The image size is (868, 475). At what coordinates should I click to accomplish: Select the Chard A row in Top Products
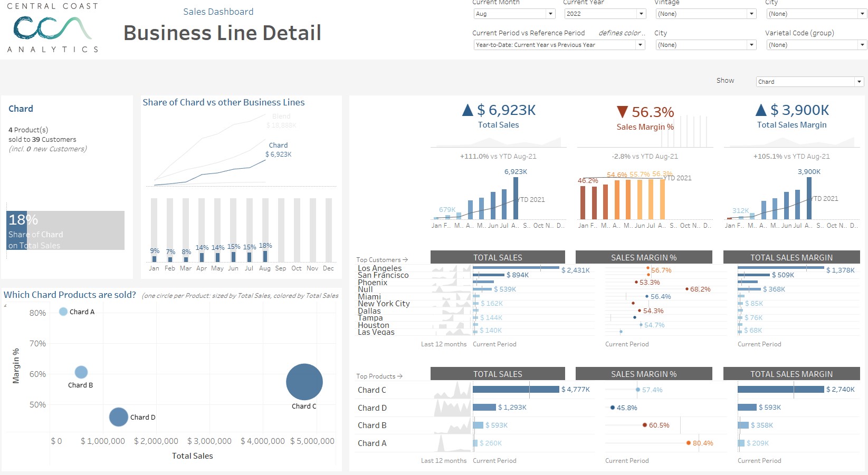click(372, 443)
